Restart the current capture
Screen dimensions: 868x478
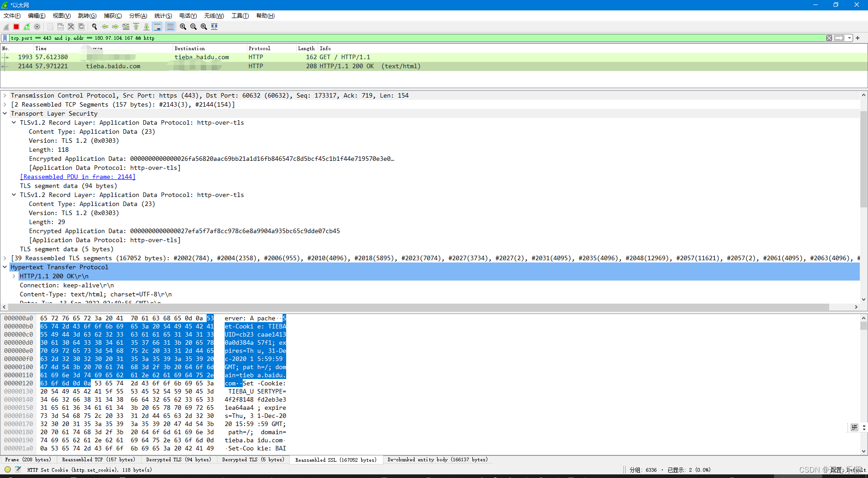[27, 27]
